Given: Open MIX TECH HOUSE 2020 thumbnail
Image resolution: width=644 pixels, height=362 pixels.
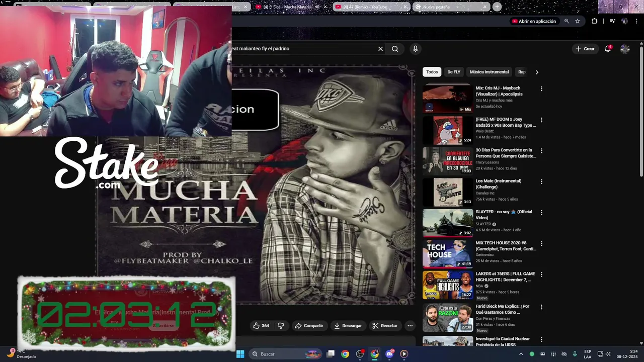Looking at the screenshot, I should pos(447,254).
